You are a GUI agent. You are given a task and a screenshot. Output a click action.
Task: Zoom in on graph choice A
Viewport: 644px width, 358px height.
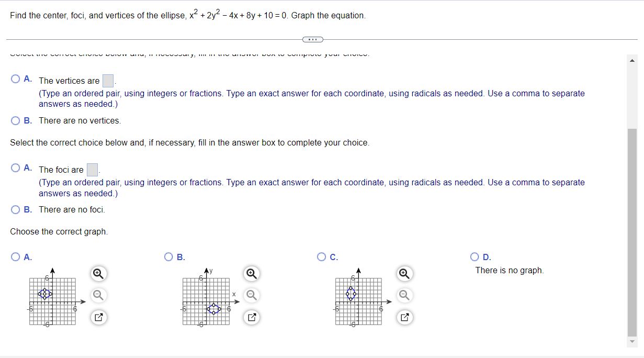click(97, 273)
